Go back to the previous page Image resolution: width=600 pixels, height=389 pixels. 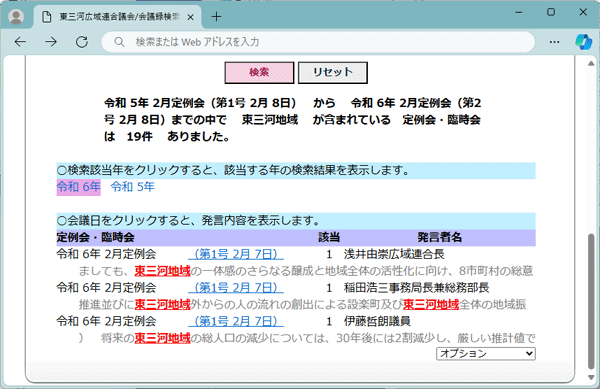coord(20,42)
